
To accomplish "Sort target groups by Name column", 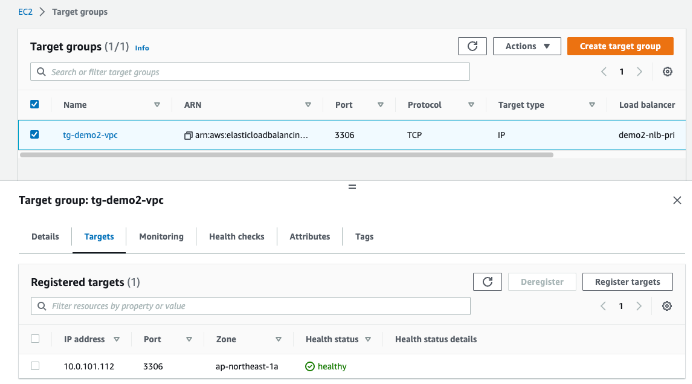I will [157, 105].
